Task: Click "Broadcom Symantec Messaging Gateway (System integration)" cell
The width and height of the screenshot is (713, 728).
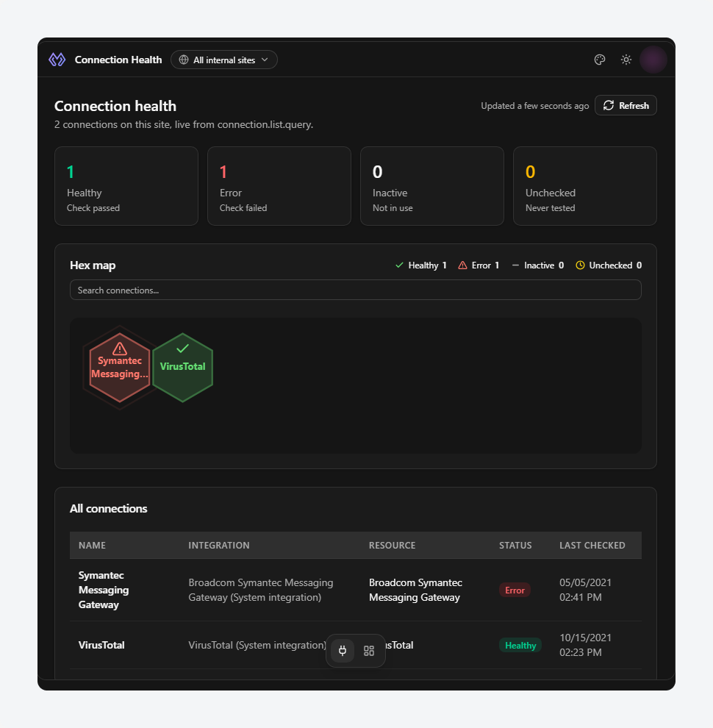Action: tap(261, 590)
